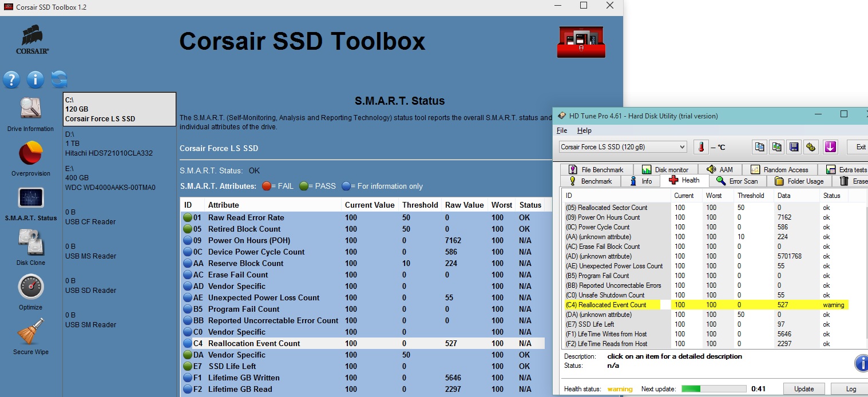The height and width of the screenshot is (397, 868).
Task: Select S.M.A.R.T. Status sidebar icon
Action: click(30, 198)
